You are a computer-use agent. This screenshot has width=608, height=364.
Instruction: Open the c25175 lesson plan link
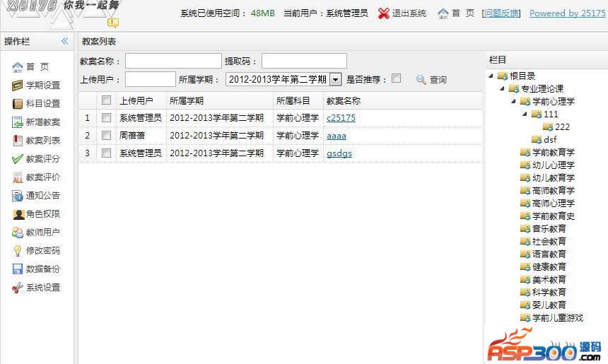pyautogui.click(x=341, y=118)
